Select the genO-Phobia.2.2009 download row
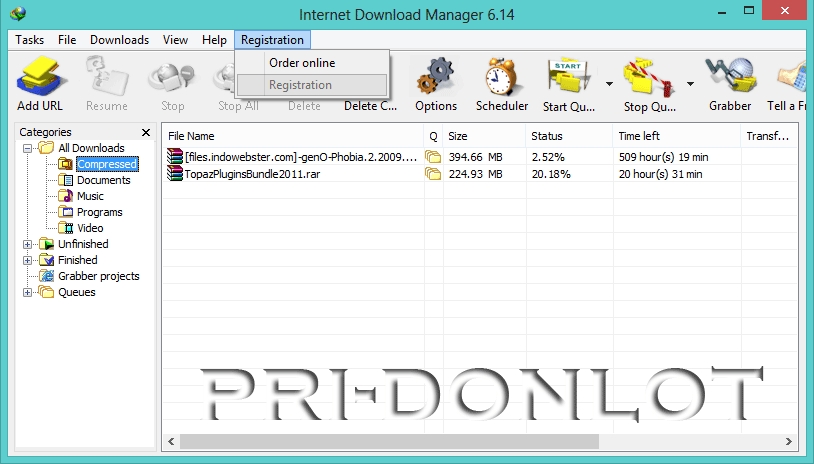The height and width of the screenshot is (464, 814). 480,157
